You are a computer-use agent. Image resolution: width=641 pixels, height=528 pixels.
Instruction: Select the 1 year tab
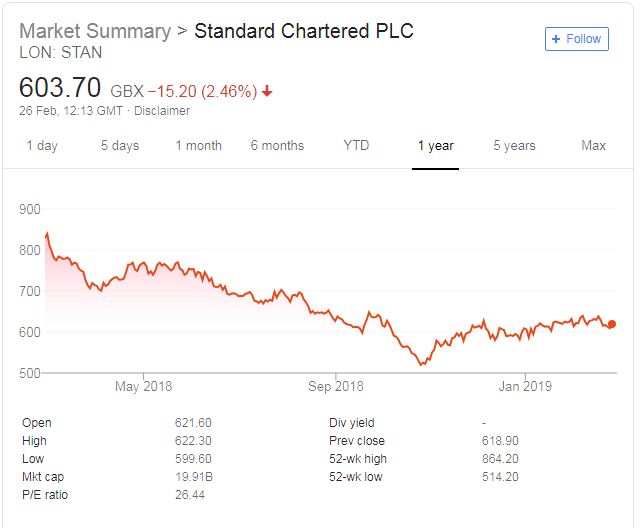(435, 146)
